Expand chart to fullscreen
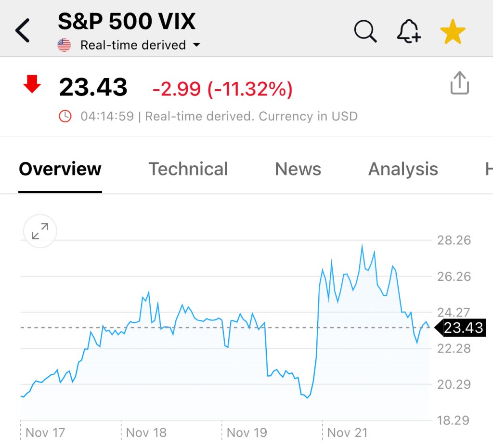Screen dimensions: 493x448 (x=40, y=231)
